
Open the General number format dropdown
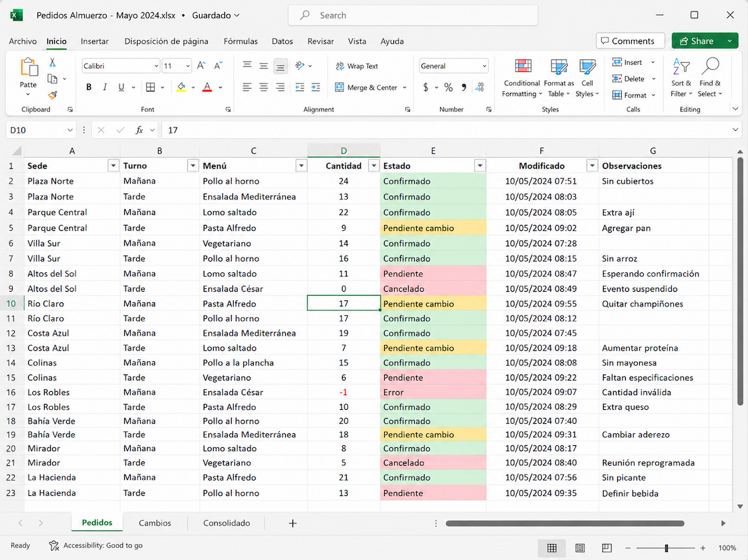pos(485,66)
